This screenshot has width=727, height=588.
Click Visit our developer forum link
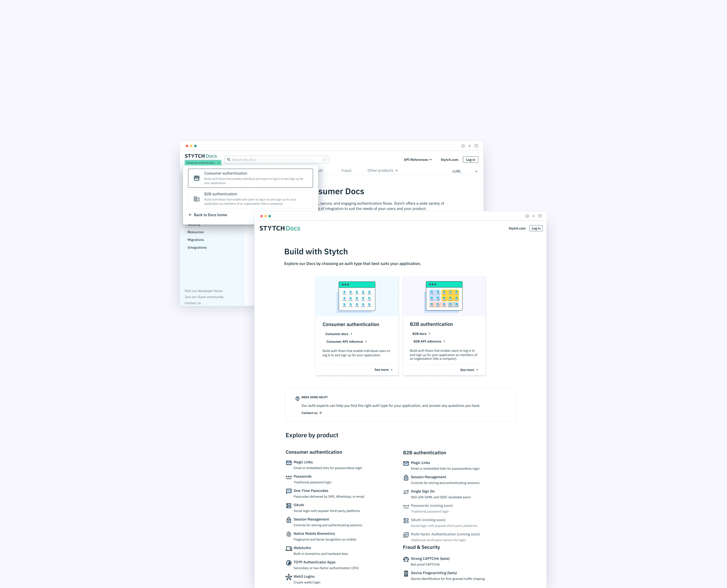point(204,291)
